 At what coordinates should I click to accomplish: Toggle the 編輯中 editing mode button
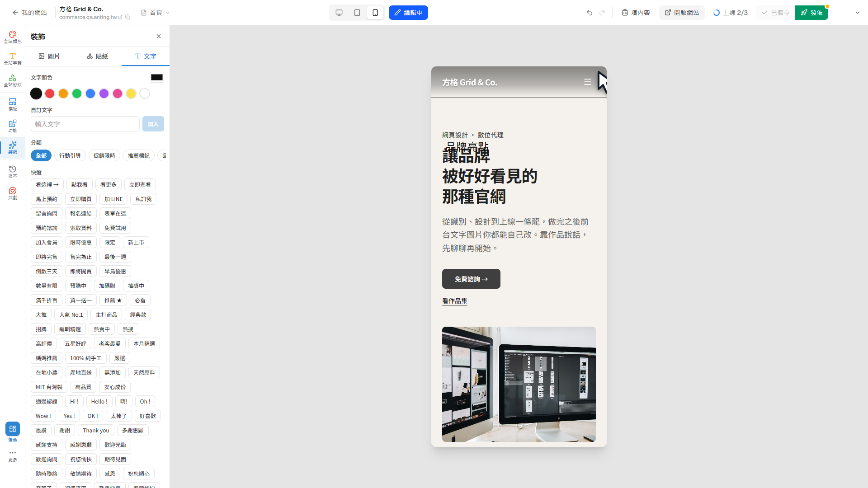point(408,13)
